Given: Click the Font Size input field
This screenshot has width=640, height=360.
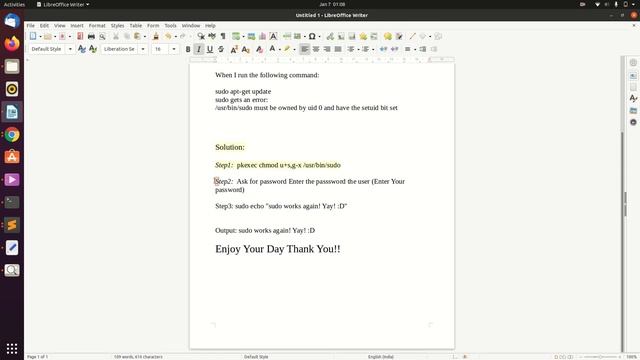Looking at the screenshot, I should (x=161, y=49).
